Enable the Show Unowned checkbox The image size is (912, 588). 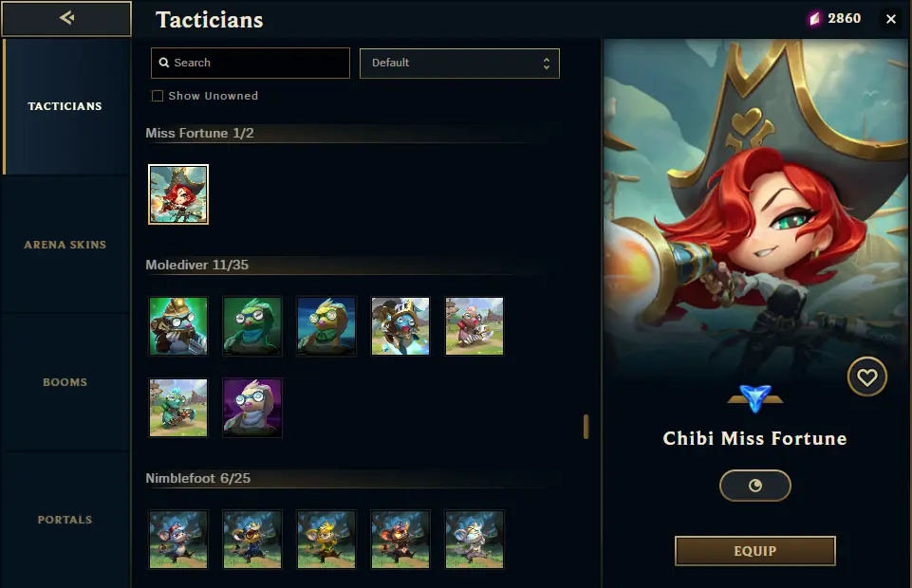click(x=157, y=96)
